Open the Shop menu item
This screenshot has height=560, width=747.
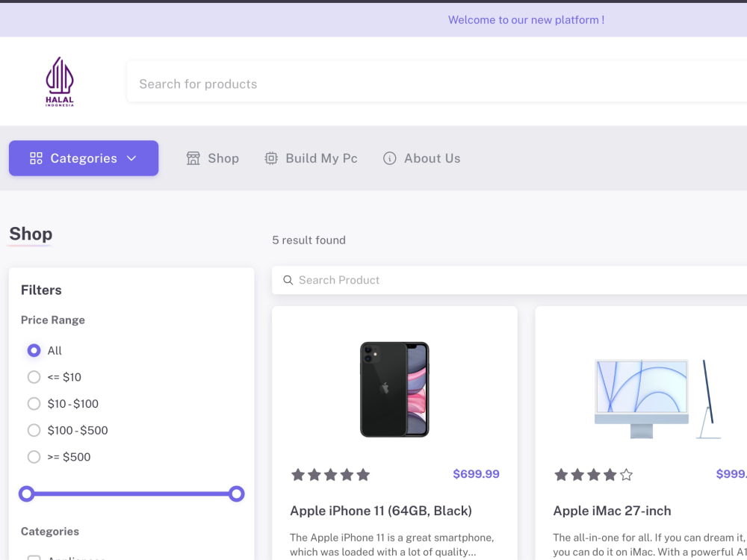(213, 158)
